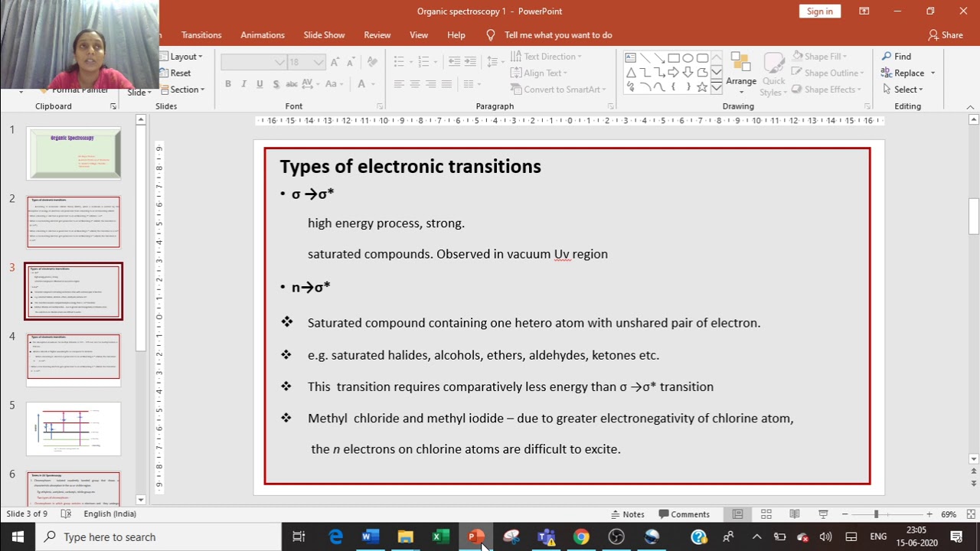Click the Increase List Level icon
This screenshot has height=551, width=980.
coord(469,62)
